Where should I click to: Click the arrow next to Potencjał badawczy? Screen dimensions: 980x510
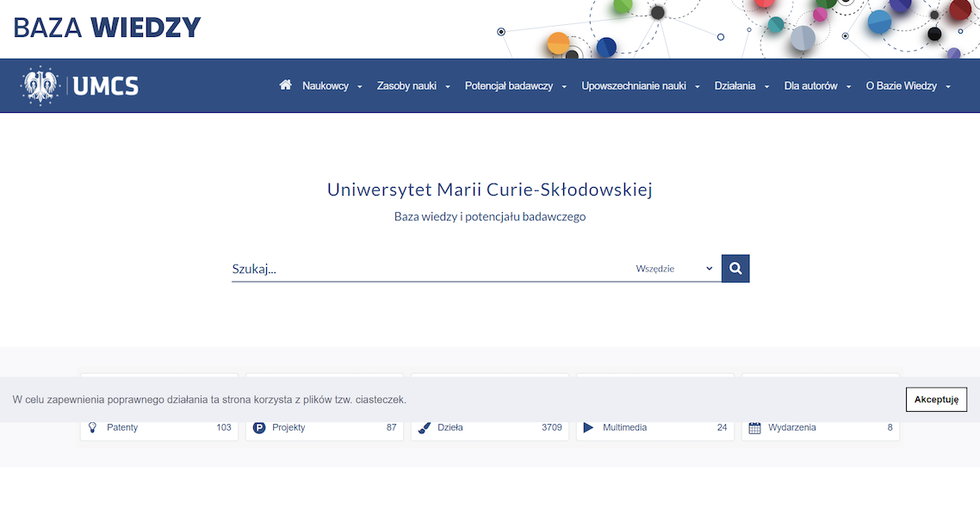pos(564,87)
